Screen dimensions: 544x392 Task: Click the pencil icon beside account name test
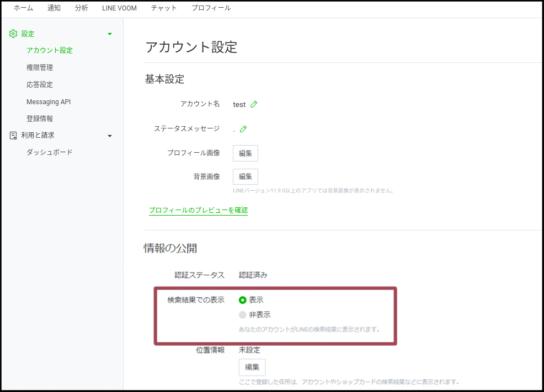tap(254, 104)
